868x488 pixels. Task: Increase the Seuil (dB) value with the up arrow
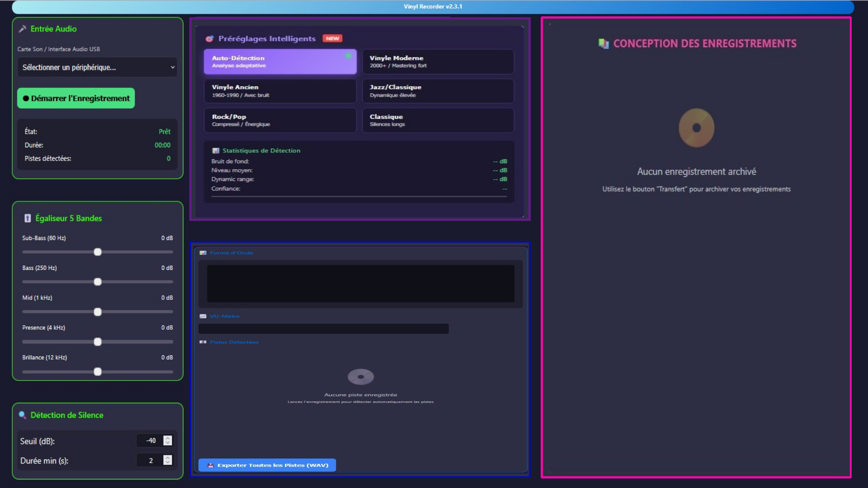tap(168, 438)
